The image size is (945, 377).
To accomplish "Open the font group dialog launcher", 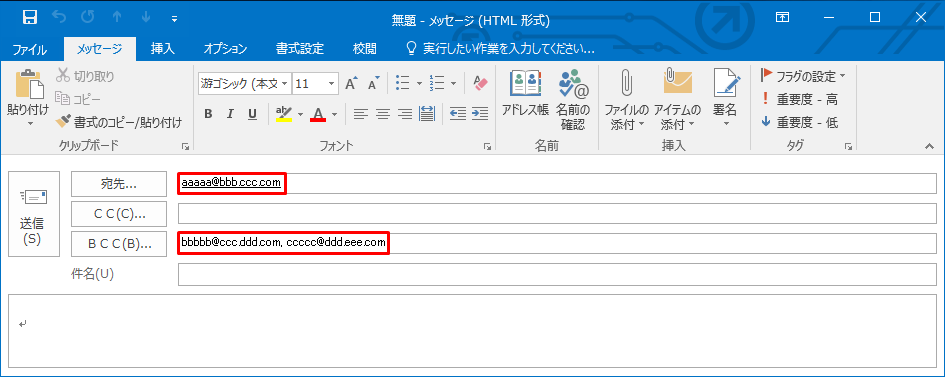I will click(x=487, y=146).
